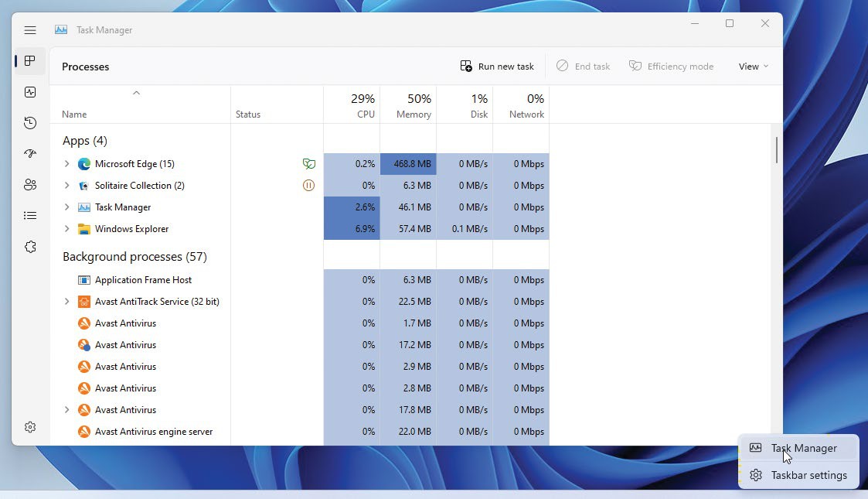
Task: Click the Microsoft Edge app icon
Action: (84, 164)
